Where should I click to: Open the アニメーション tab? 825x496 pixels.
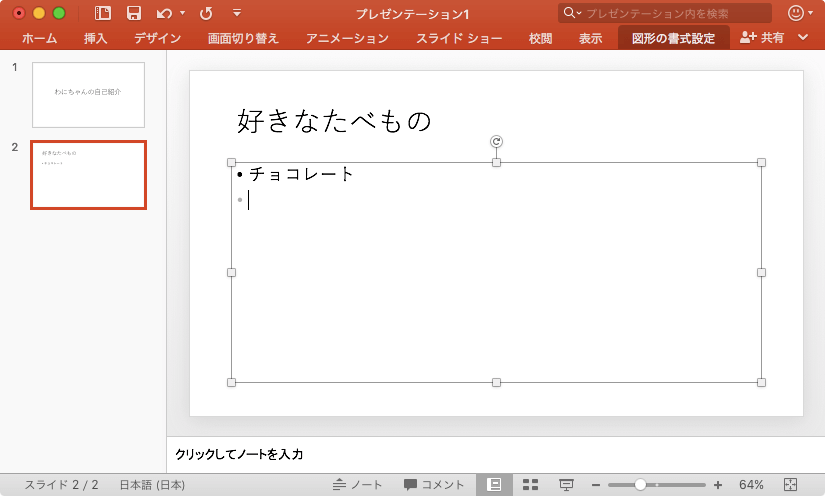click(347, 38)
